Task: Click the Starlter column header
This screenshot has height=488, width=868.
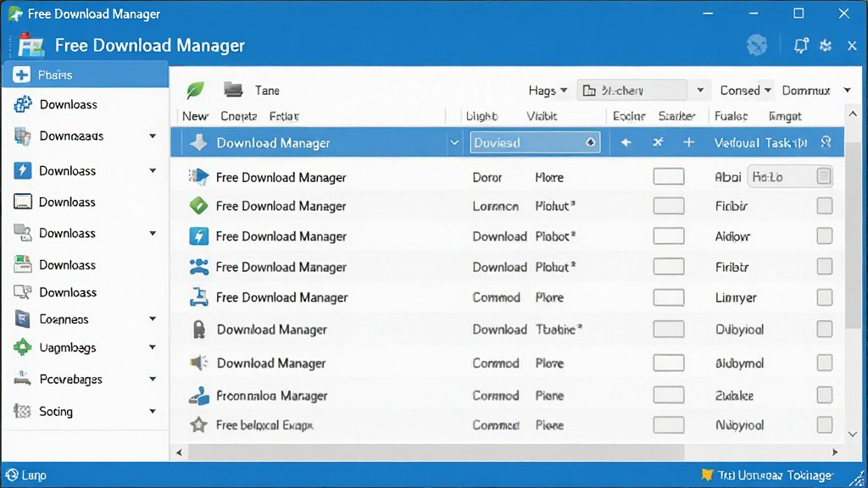Action: (x=676, y=116)
